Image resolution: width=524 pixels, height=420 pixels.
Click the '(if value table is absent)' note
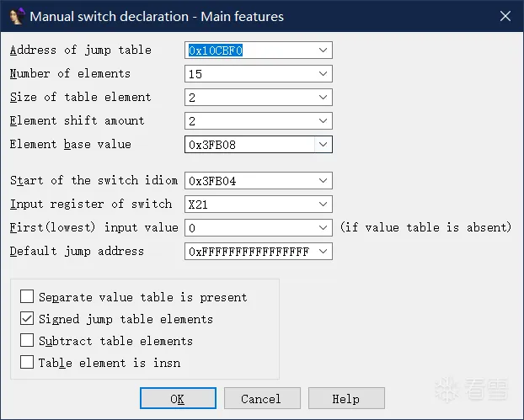(x=425, y=227)
